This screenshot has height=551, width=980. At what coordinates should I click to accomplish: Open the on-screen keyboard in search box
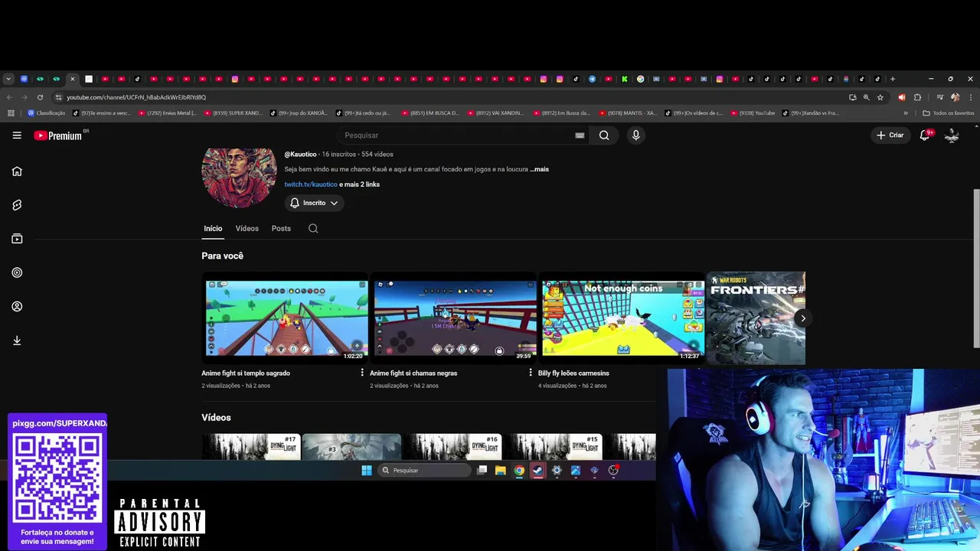(580, 135)
